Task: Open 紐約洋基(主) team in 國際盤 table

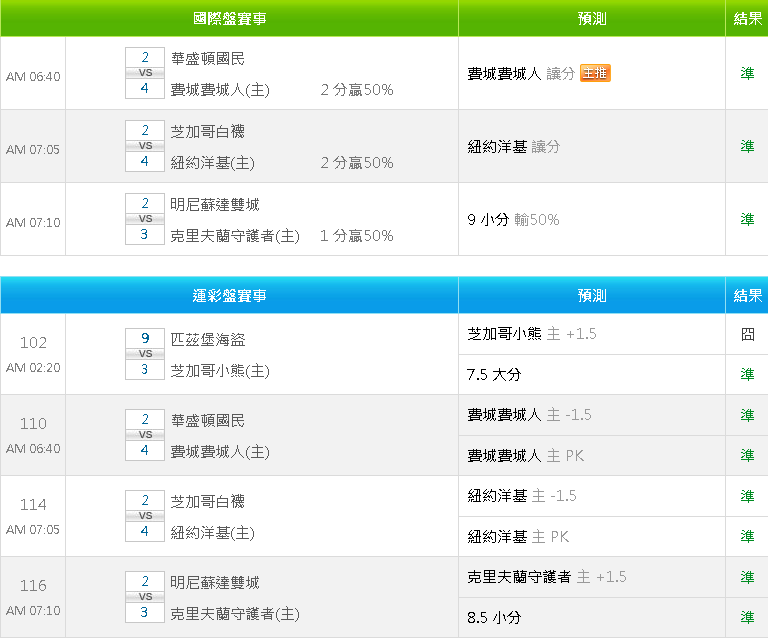Action: click(213, 163)
